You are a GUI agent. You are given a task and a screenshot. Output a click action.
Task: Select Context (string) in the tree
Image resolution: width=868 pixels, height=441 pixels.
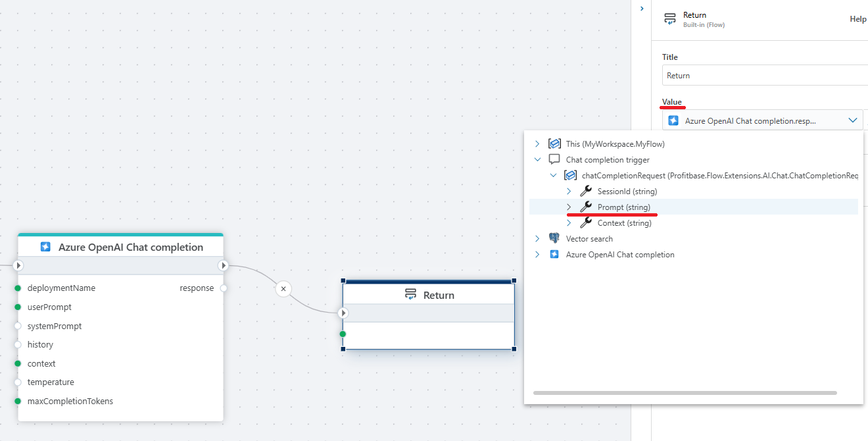pyautogui.click(x=624, y=223)
